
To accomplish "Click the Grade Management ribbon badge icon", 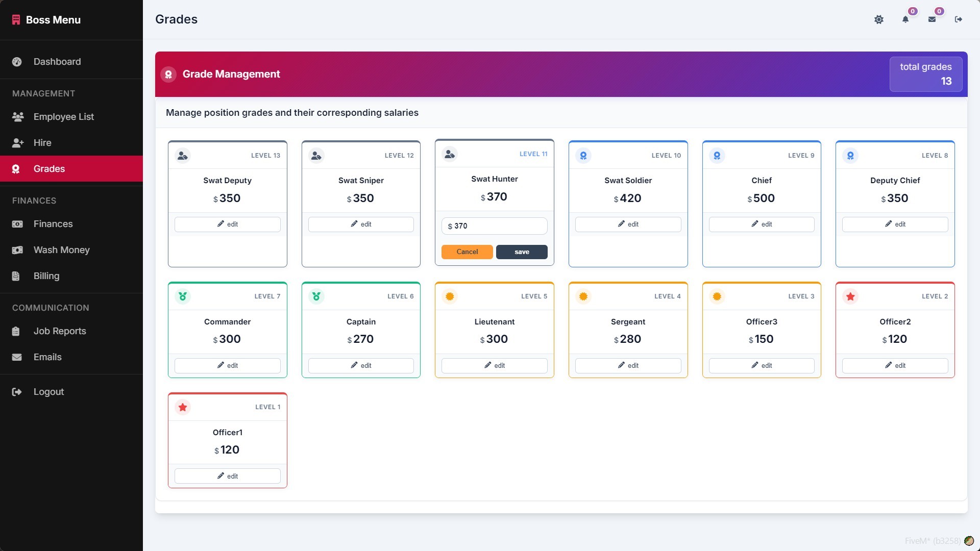I will 168,74.
